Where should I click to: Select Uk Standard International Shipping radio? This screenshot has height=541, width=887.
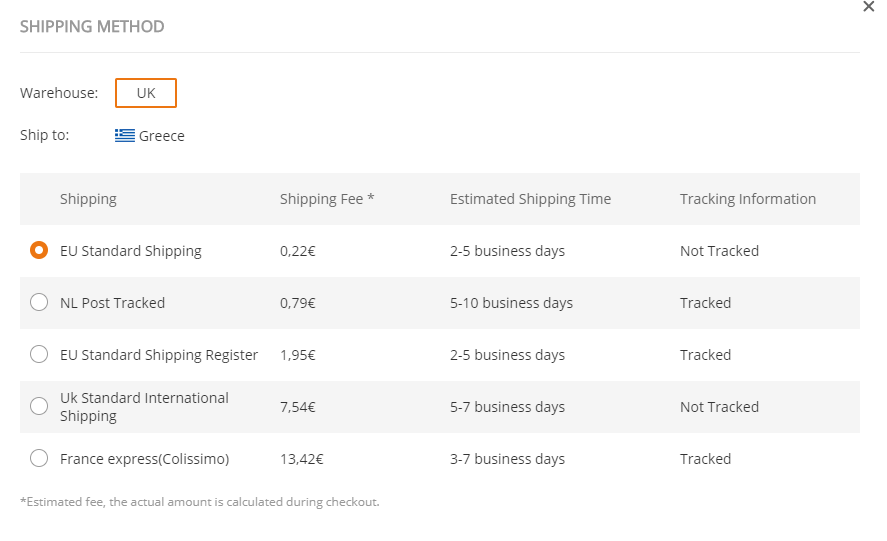39,406
